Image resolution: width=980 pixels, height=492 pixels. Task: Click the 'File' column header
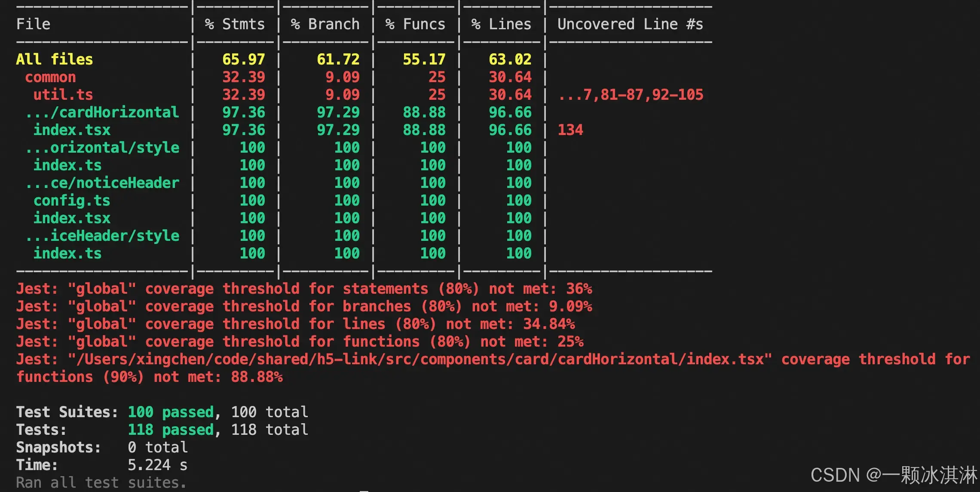pos(33,24)
